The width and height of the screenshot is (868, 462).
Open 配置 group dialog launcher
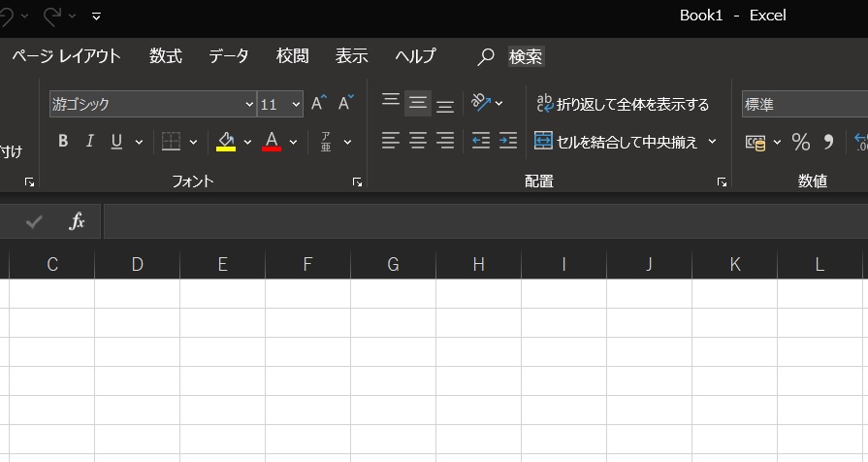click(722, 182)
